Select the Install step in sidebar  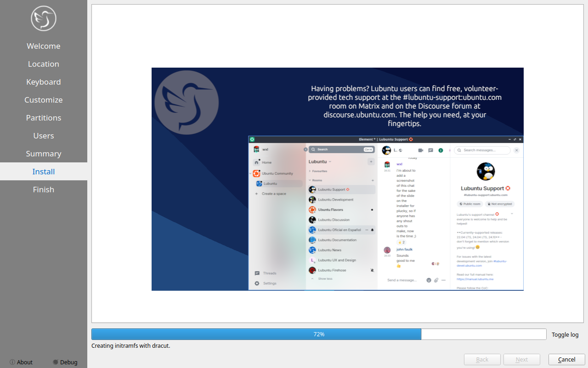click(44, 172)
